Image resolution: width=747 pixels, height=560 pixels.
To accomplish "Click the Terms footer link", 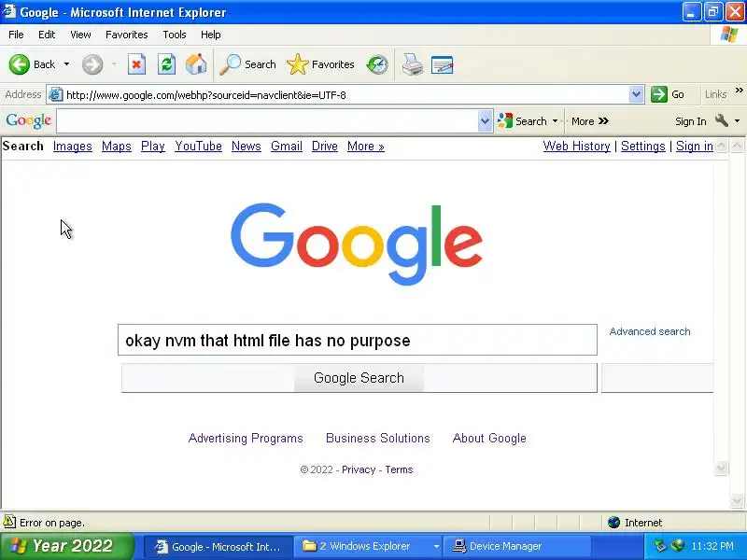I will click(x=399, y=469).
